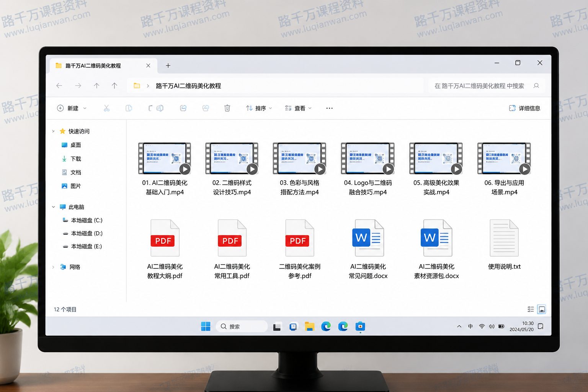
Task: Add a new tab with plus button
Action: tap(168, 65)
